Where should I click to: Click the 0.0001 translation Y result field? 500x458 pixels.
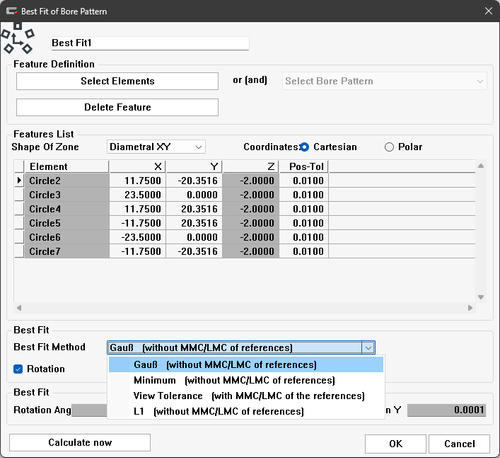pos(446,410)
